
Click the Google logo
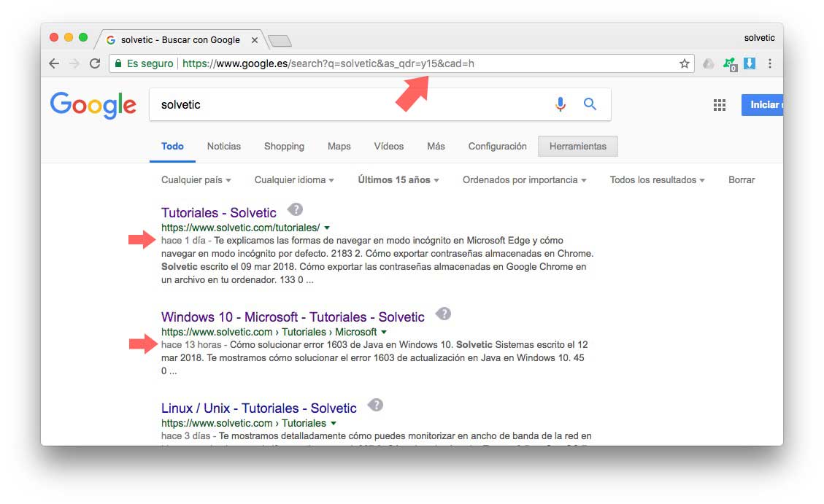93,105
